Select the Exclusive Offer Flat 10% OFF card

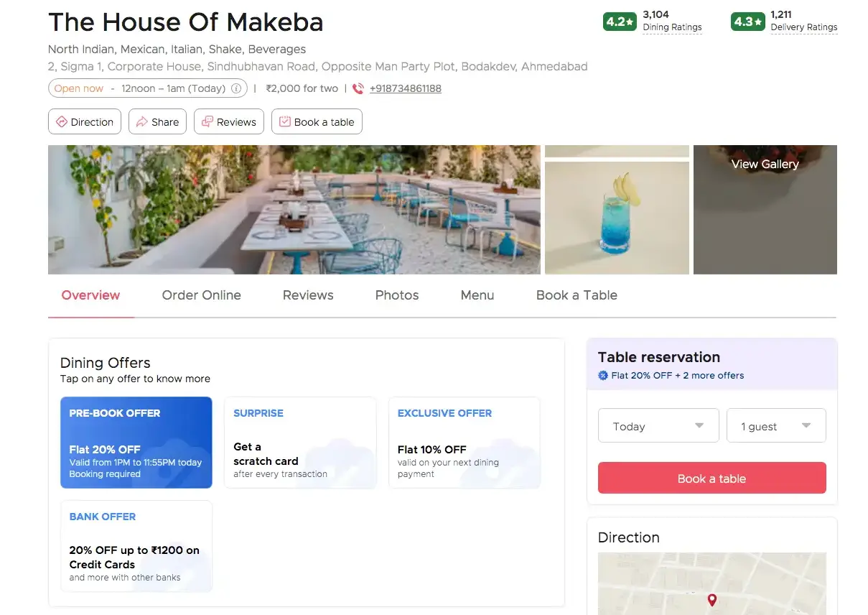(465, 443)
